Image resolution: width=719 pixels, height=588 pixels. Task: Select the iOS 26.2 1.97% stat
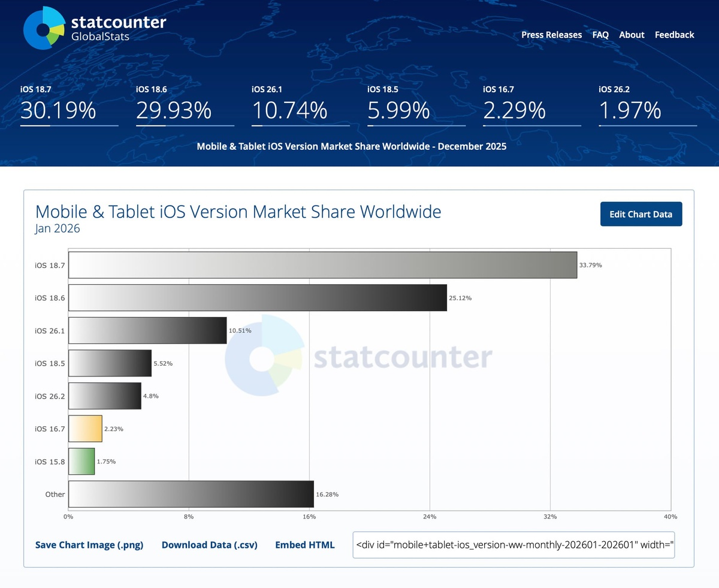[x=647, y=105]
